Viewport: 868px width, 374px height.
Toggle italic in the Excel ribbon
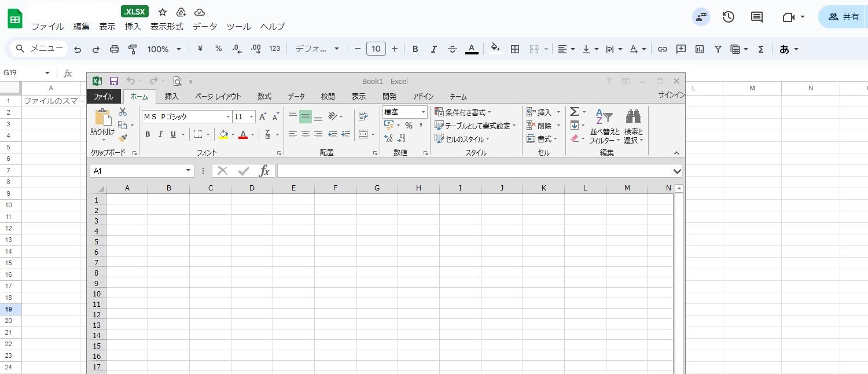(160, 134)
